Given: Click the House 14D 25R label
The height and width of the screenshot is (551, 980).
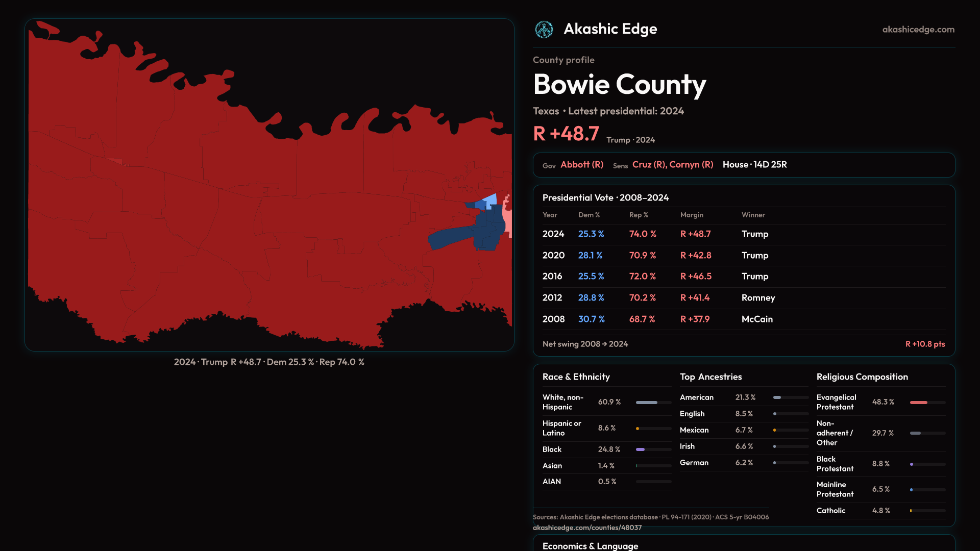Looking at the screenshot, I should (754, 165).
